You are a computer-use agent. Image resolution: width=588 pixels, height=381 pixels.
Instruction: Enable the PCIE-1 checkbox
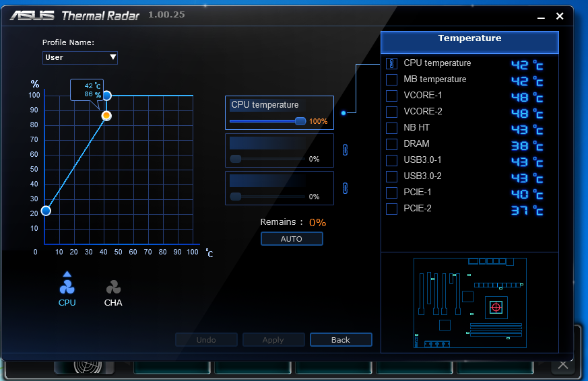(391, 193)
